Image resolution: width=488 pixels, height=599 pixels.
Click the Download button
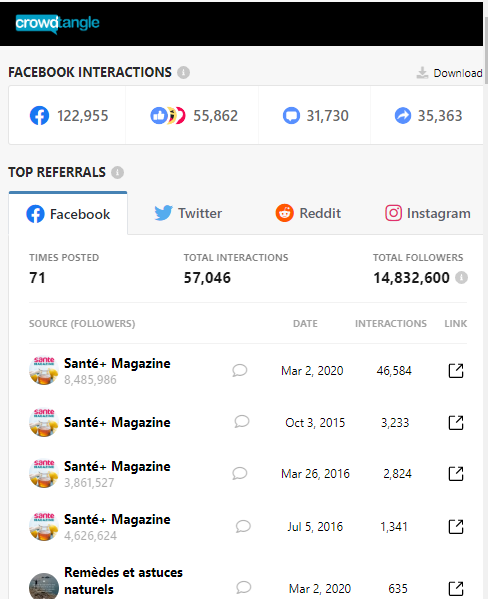pyautogui.click(x=449, y=73)
